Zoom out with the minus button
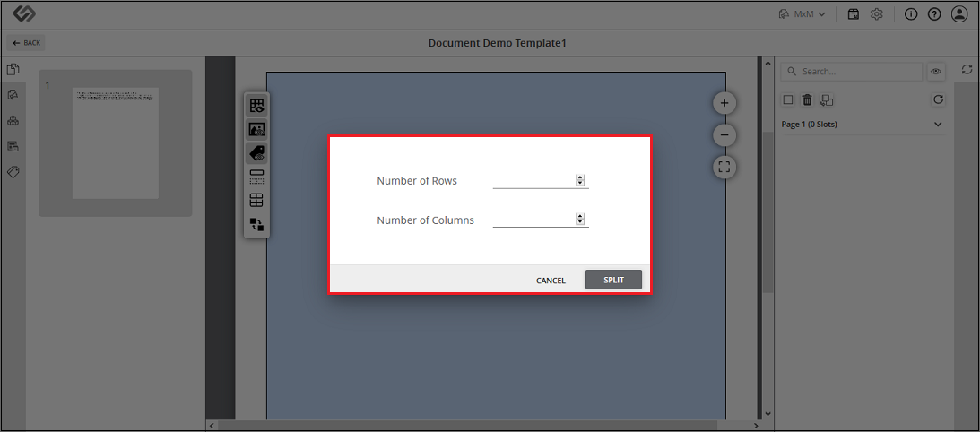The width and height of the screenshot is (980, 432). pos(724,134)
